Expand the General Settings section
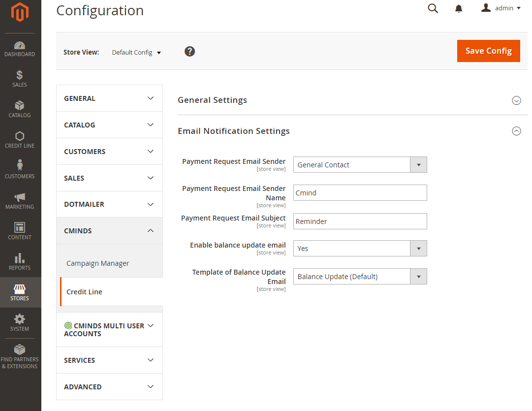 pyautogui.click(x=516, y=100)
